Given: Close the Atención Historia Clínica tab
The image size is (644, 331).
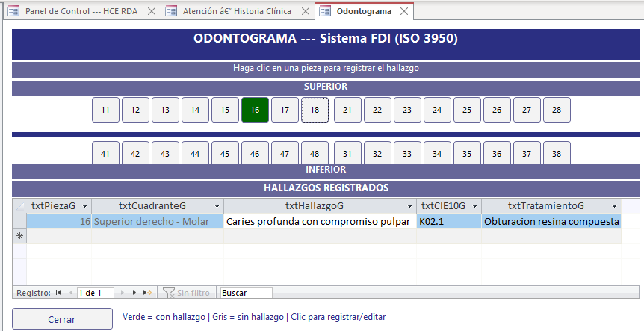Looking at the screenshot, I should 304,11.
